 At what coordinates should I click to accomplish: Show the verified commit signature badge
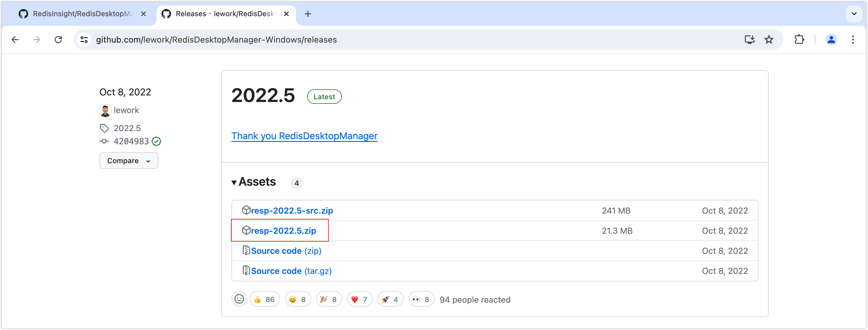[156, 141]
